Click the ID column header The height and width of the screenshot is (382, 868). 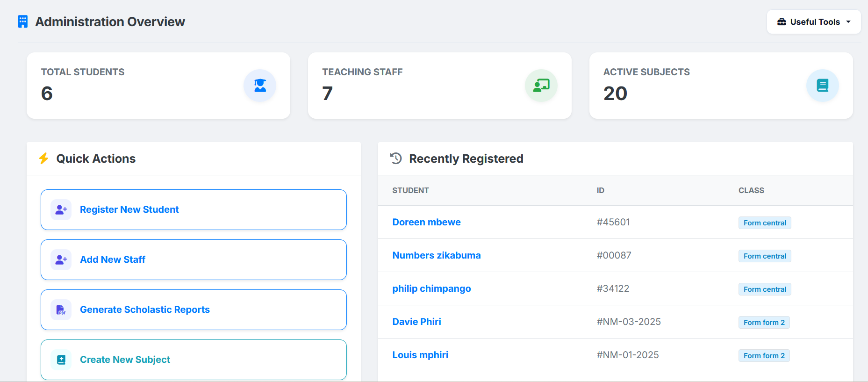pyautogui.click(x=600, y=190)
